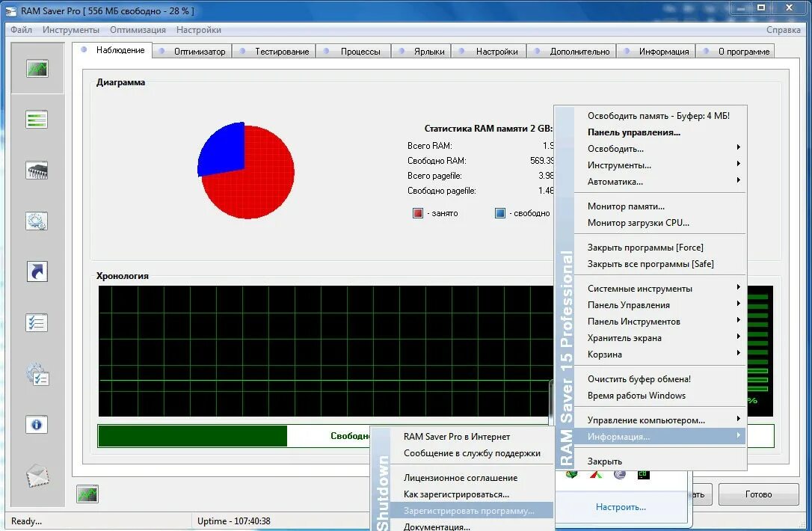The width and height of the screenshot is (812, 531).
Task: Click the gears processes sidebar icon
Action: [37, 221]
